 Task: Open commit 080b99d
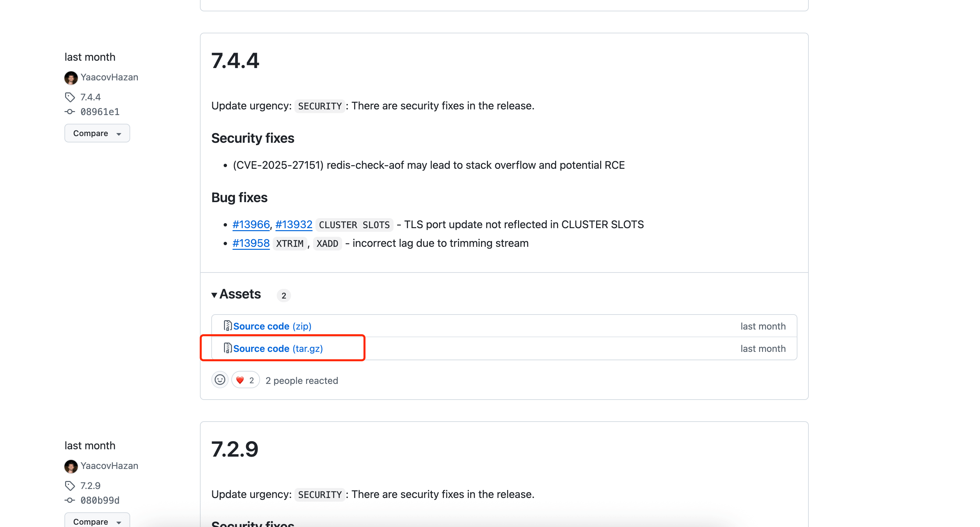(x=100, y=500)
